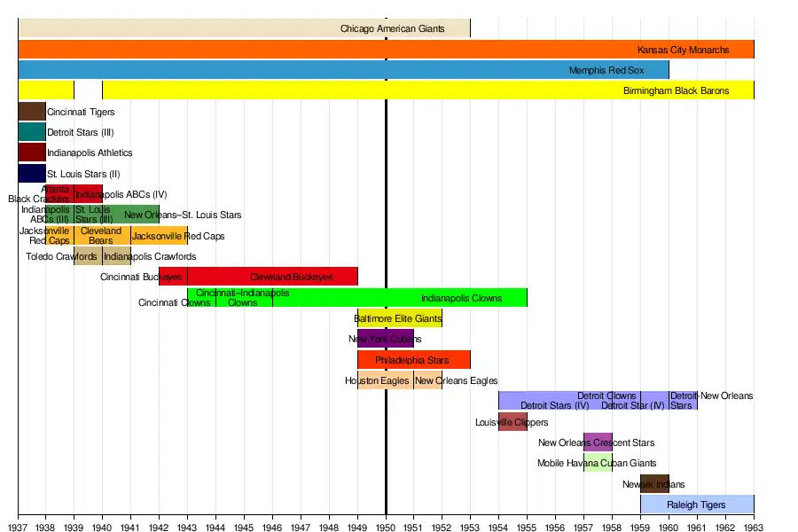
Task: Select the navy St. Louis Stars (II) block
Action: (x=32, y=173)
